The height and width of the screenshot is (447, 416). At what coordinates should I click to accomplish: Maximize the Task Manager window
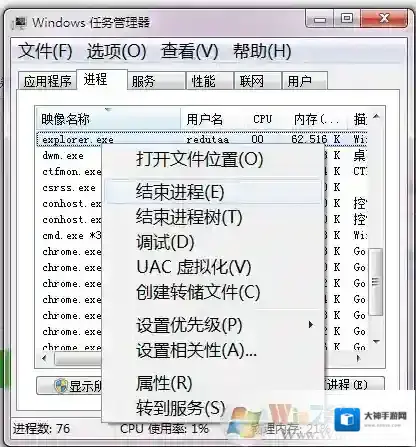pyautogui.click(x=347, y=19)
